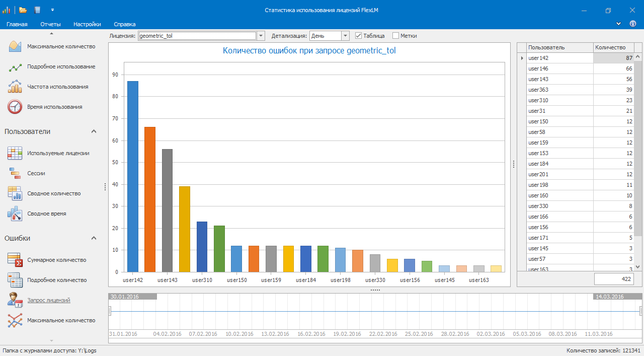Select Используемые лицензии table icon
This screenshot has width=644, height=356.
pyautogui.click(x=15, y=153)
